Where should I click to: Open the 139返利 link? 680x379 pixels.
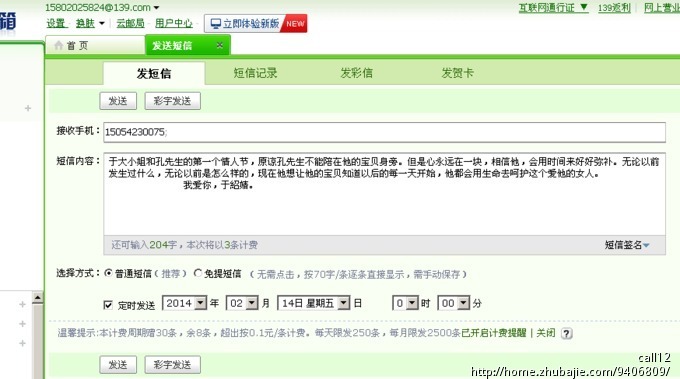coord(614,7)
